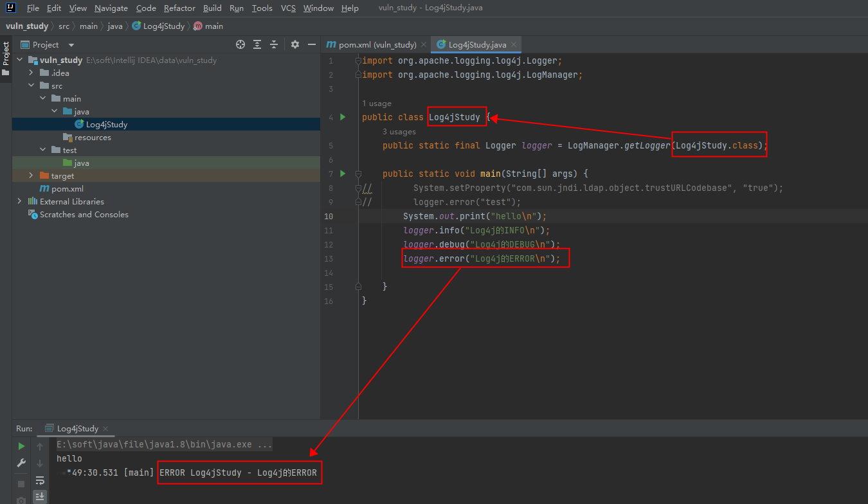The width and height of the screenshot is (868, 504).
Task: Click Expand All icon in Project panel
Action: pyautogui.click(x=257, y=44)
